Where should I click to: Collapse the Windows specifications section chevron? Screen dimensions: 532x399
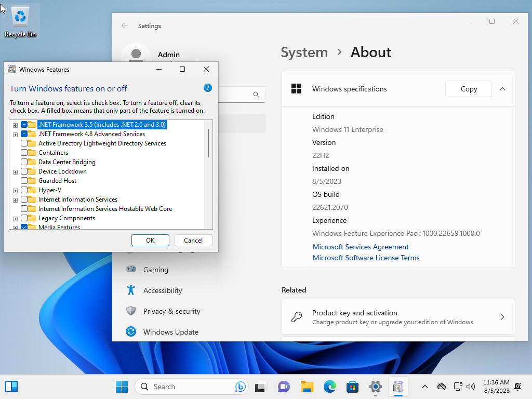[x=502, y=88]
